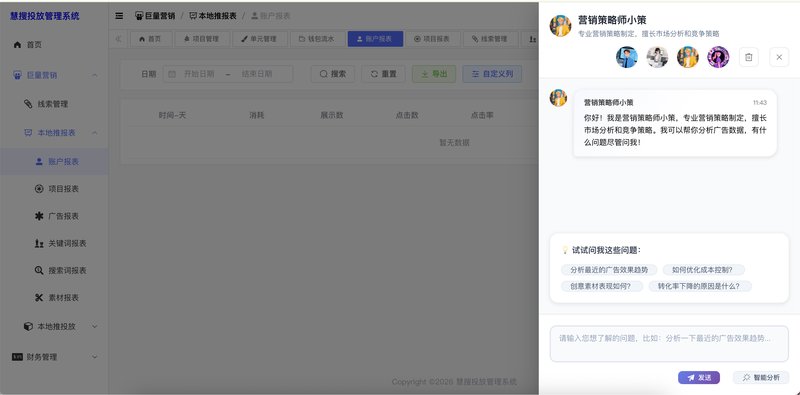Screen dimensions: 800x395
Task: Click the tab bar scroll-left double-arrow icon
Action: 118,39
